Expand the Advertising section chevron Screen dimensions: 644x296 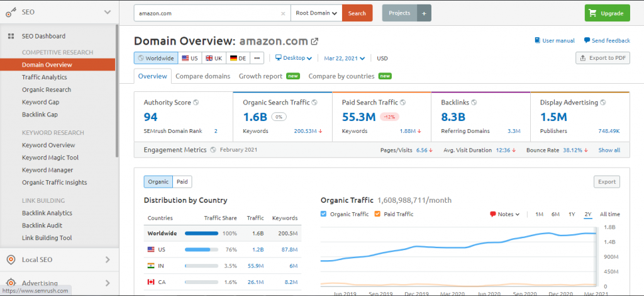point(108,283)
